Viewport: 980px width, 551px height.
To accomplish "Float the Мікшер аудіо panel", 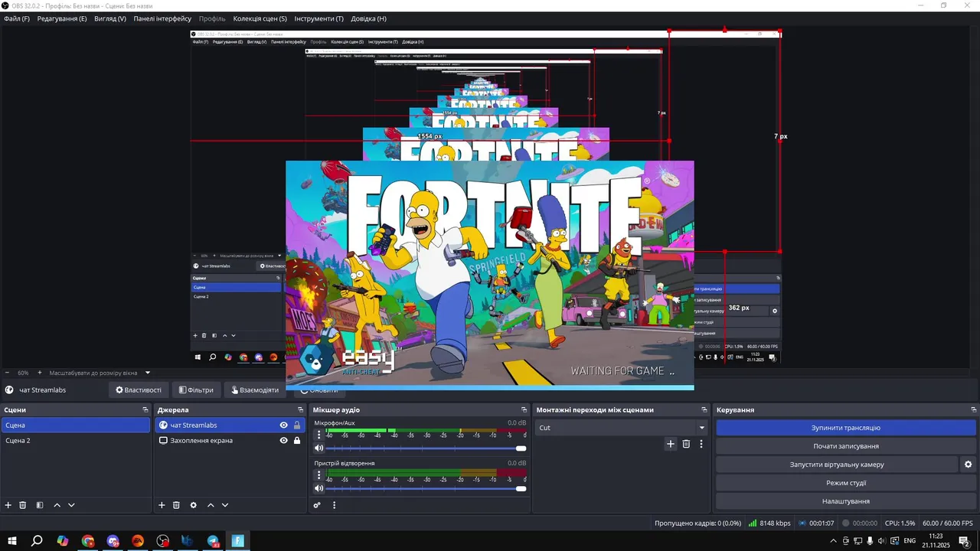I will coord(524,410).
